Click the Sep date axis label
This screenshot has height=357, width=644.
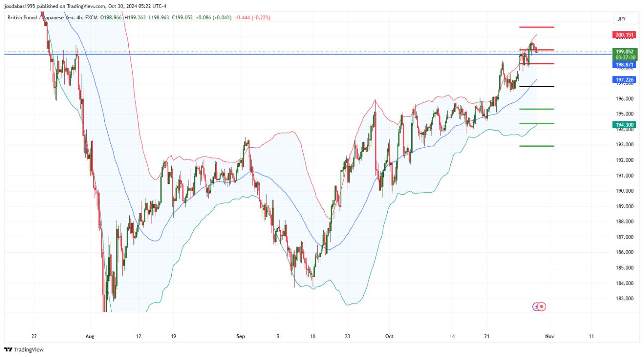[x=241, y=336]
